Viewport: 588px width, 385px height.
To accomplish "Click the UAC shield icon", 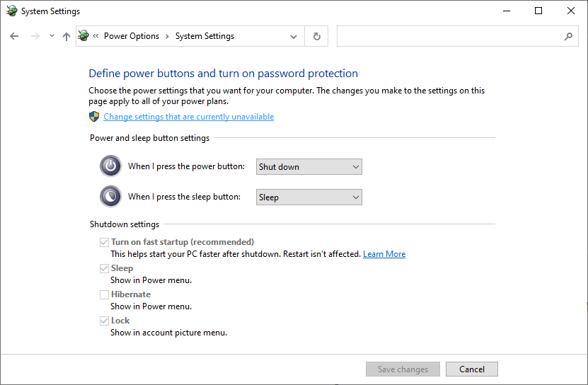I will (94, 117).
